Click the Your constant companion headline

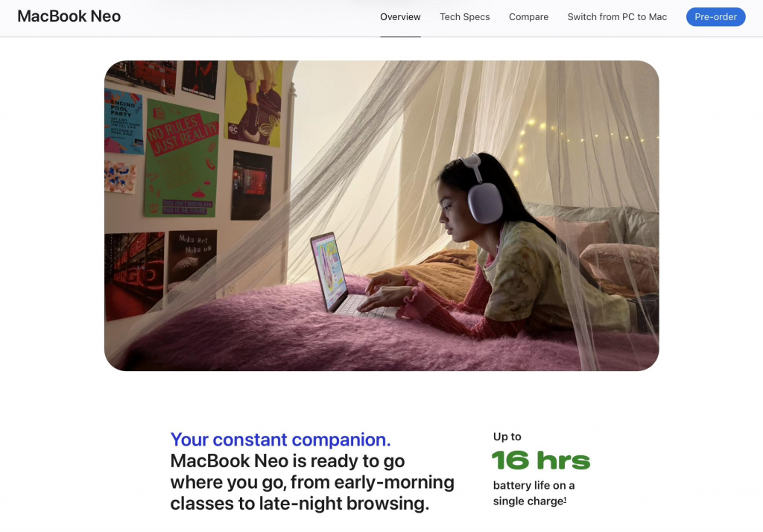point(280,440)
